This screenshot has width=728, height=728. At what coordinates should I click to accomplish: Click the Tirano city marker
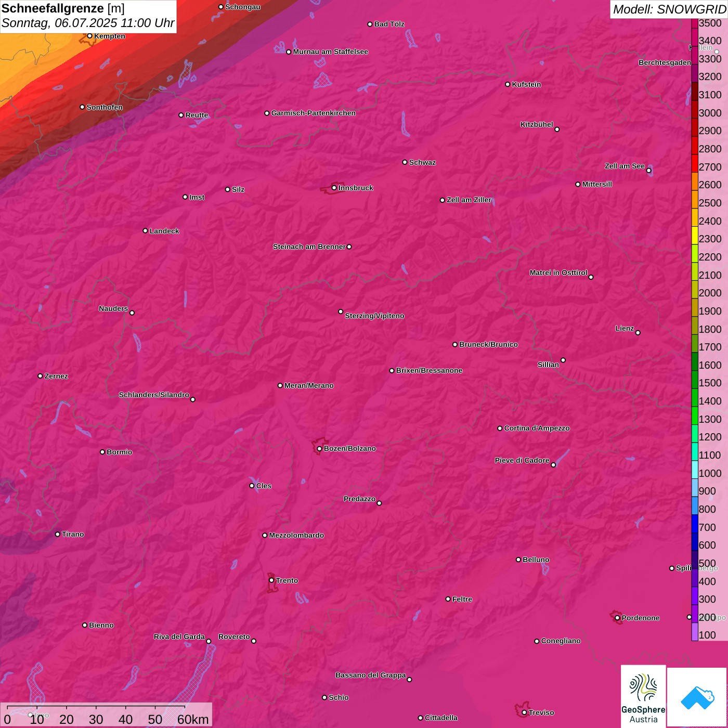tap(58, 534)
